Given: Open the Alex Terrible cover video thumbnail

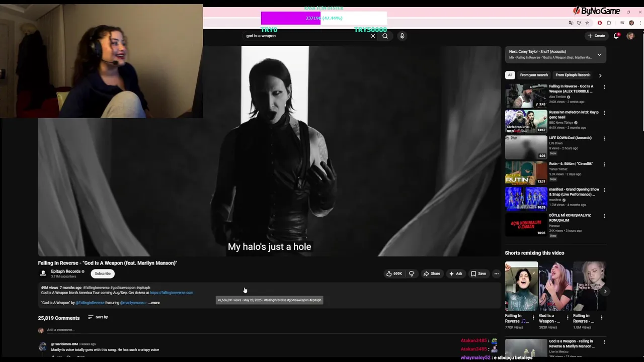Looking at the screenshot, I should [x=526, y=96].
